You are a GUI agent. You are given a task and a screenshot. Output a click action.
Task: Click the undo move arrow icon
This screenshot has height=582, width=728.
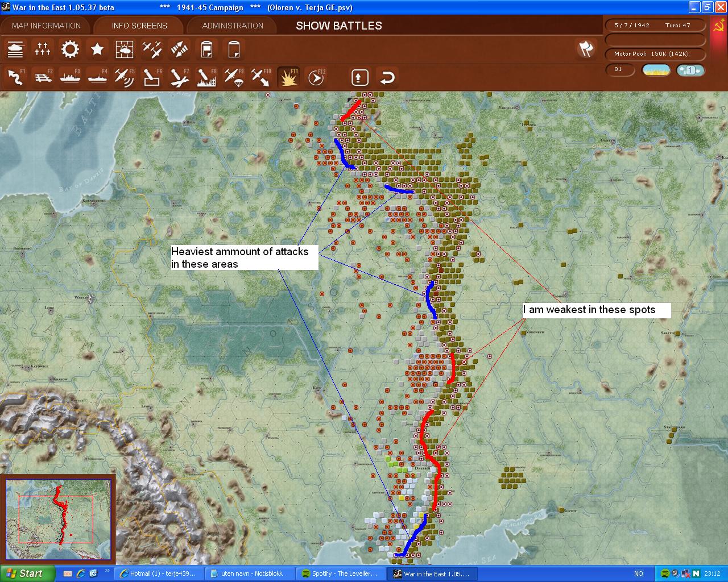point(387,77)
